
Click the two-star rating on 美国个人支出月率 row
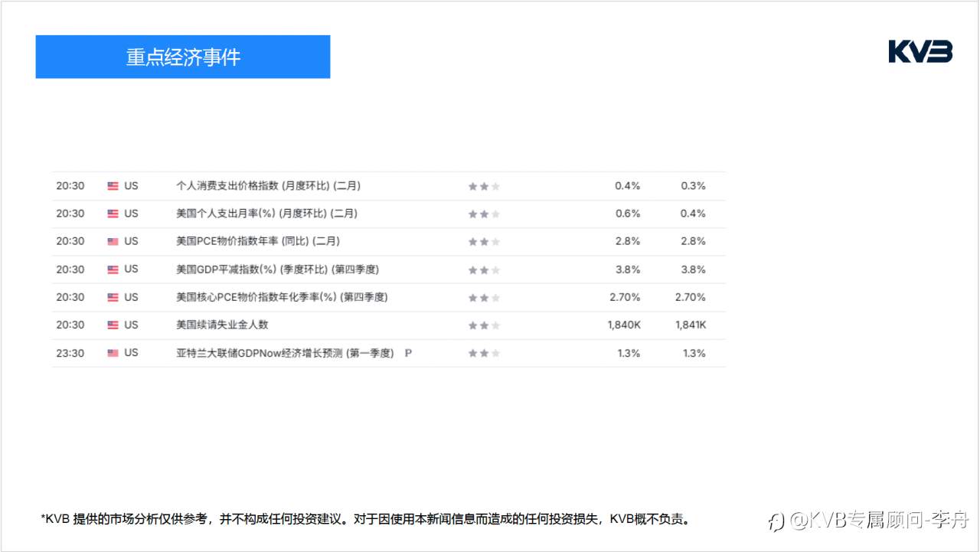[x=483, y=214]
